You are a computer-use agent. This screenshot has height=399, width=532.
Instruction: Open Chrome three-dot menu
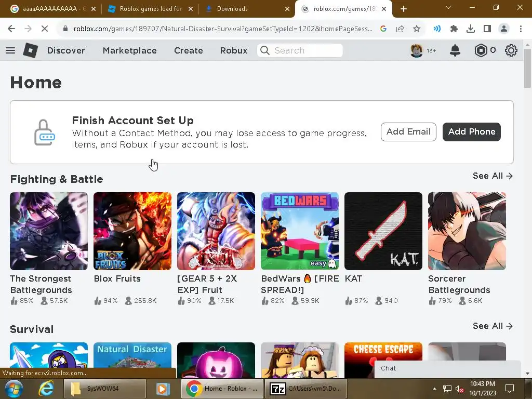(521, 29)
